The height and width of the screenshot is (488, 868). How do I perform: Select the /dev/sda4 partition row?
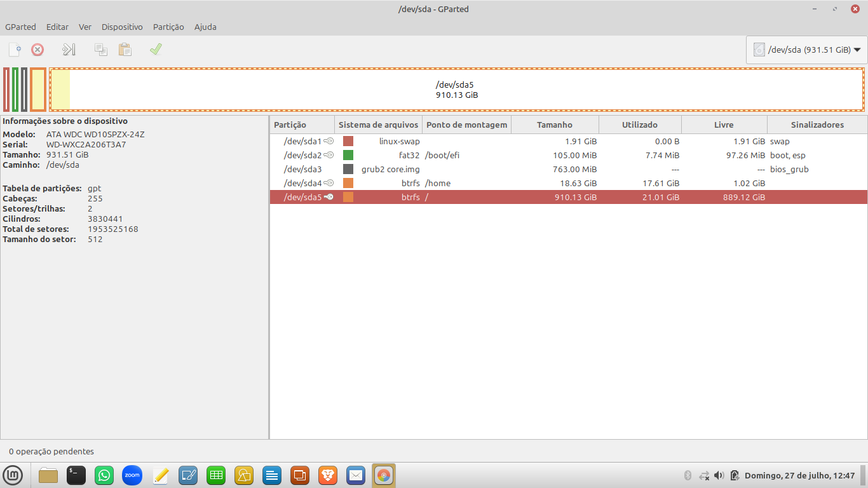click(x=569, y=183)
